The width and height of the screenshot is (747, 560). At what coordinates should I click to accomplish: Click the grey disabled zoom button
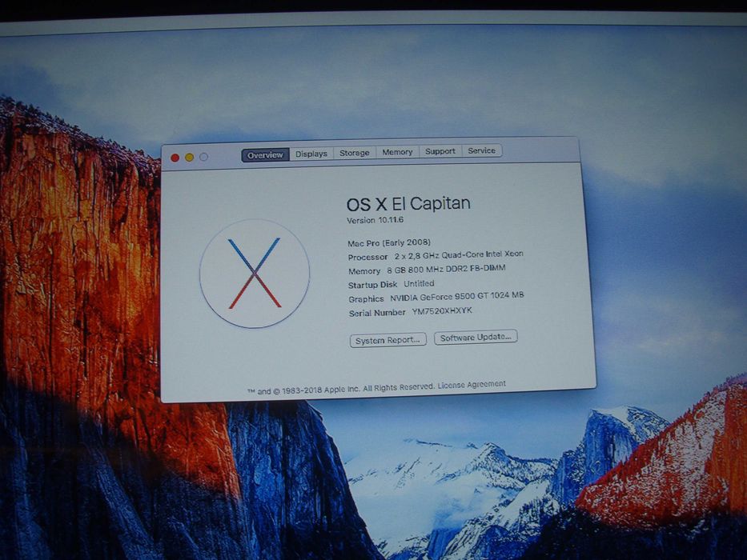tap(204, 157)
